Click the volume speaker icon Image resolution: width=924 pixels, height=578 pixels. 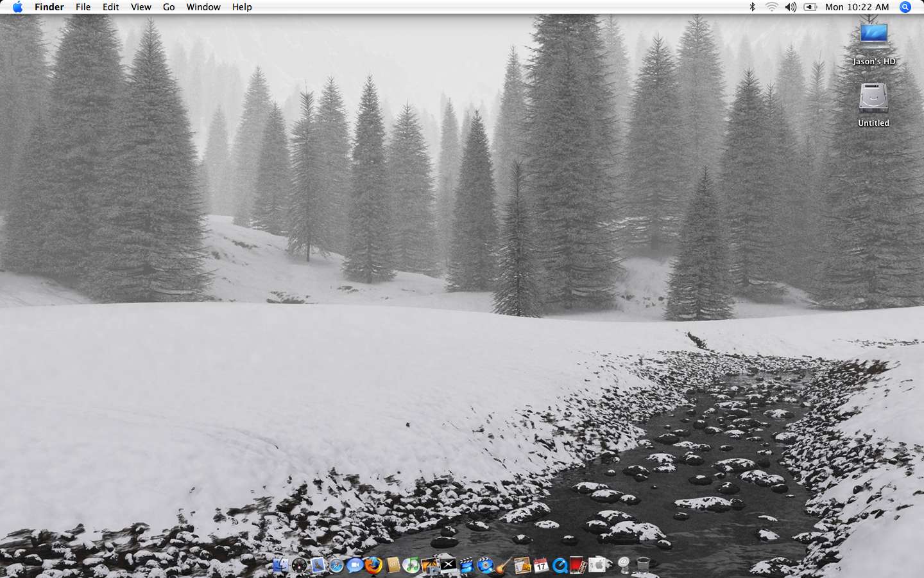tap(791, 7)
